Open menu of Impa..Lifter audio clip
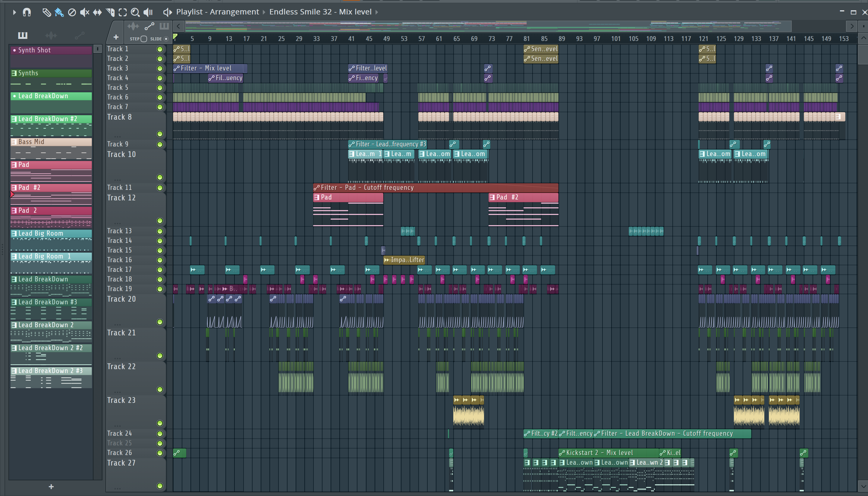868x496 pixels. pyautogui.click(x=387, y=260)
